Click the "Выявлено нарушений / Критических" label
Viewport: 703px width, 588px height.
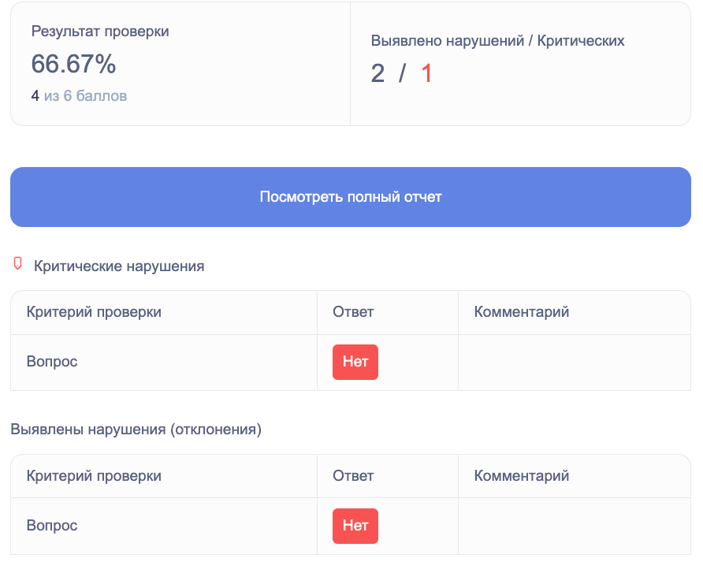click(x=497, y=41)
